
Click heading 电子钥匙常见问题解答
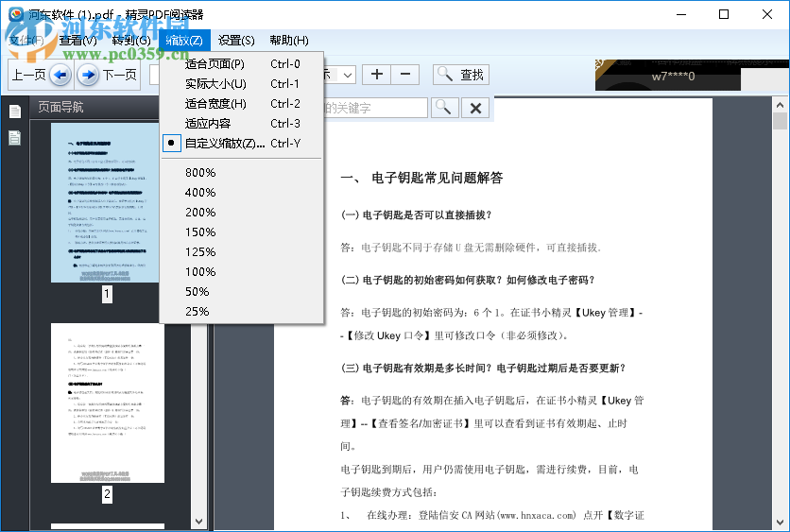tap(437, 178)
